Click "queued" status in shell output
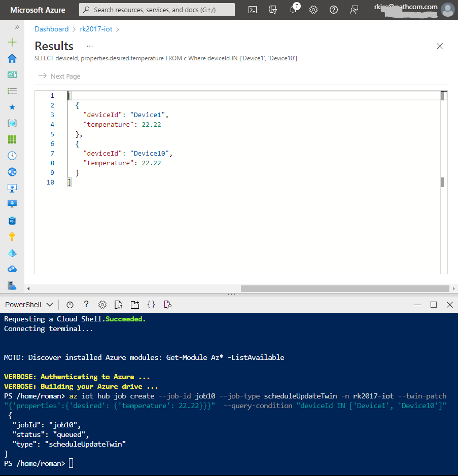 (x=69, y=435)
